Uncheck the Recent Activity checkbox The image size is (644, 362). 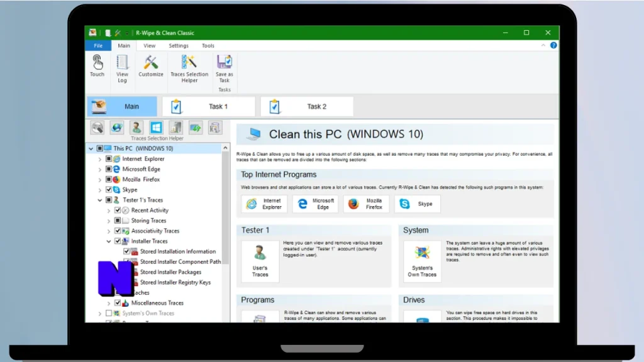[118, 210]
